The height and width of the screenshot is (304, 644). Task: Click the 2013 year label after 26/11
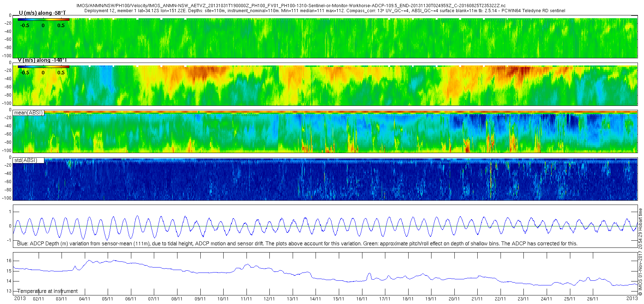point(632,298)
